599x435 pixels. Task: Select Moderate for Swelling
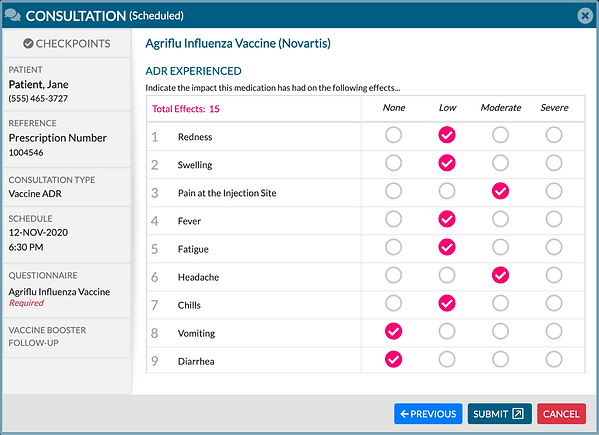[x=500, y=163]
